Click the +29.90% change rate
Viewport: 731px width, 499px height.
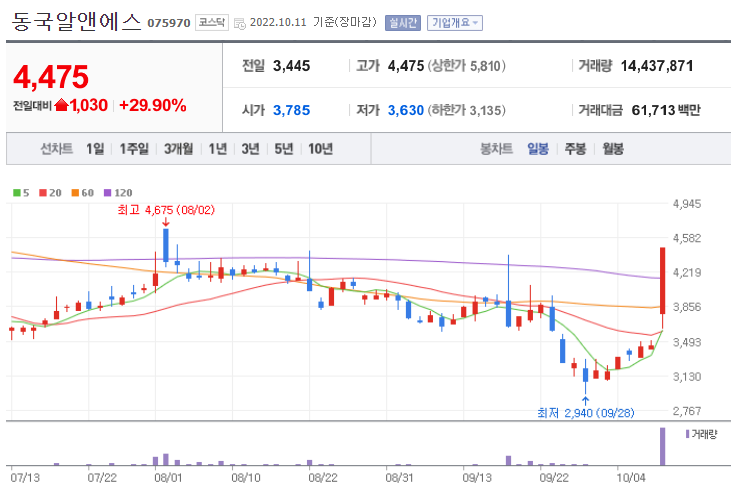click(153, 105)
